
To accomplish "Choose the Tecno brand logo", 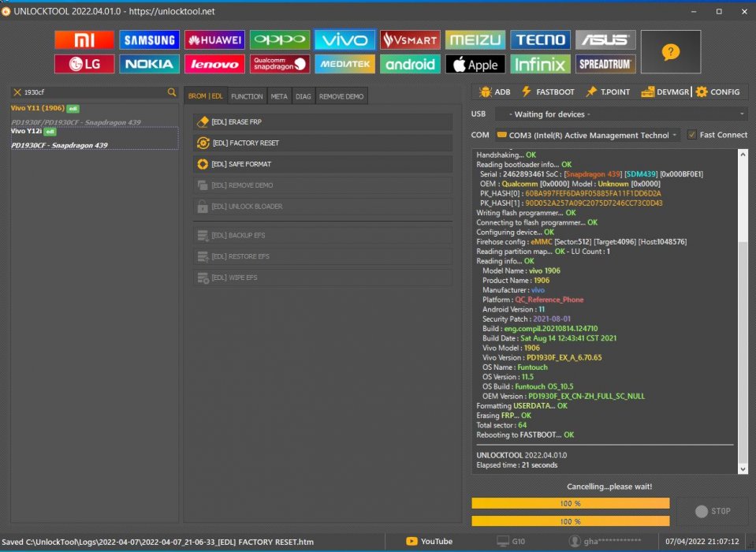I will (x=540, y=39).
